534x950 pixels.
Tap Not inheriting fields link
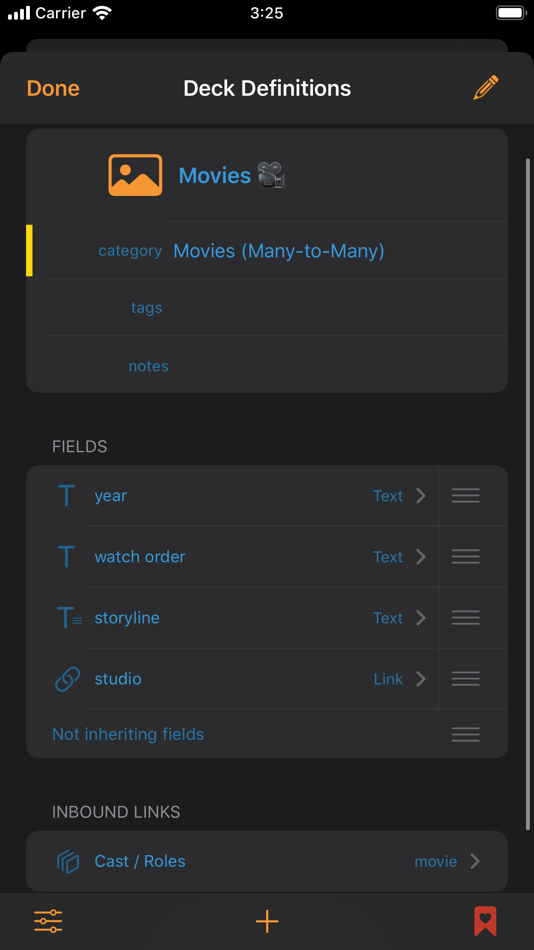[128, 734]
